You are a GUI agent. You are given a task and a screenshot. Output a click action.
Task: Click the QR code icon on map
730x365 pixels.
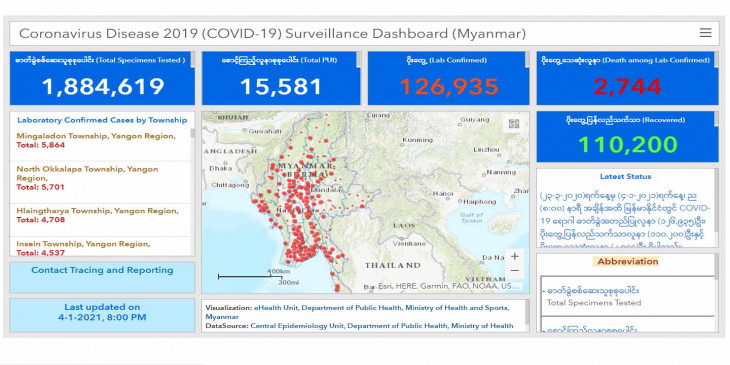point(514,125)
